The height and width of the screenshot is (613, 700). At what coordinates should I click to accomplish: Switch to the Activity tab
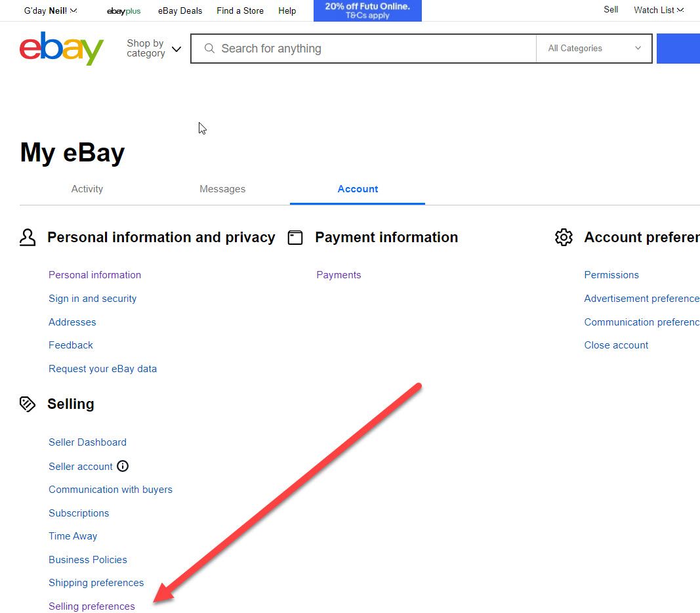pos(87,189)
